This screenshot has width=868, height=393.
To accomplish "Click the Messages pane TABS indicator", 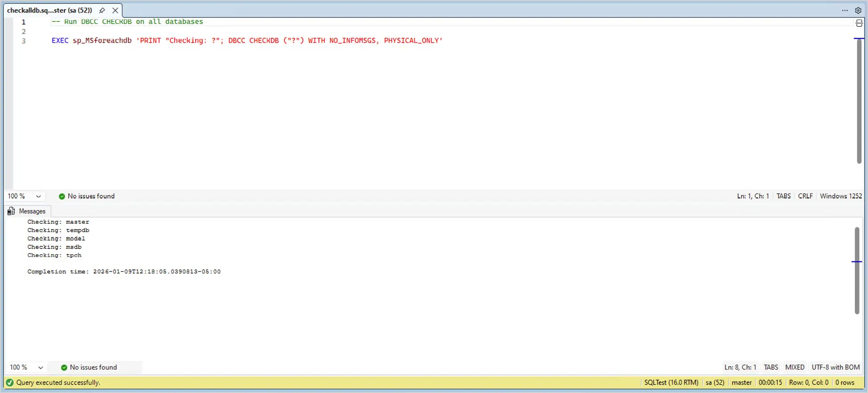I will [771, 367].
